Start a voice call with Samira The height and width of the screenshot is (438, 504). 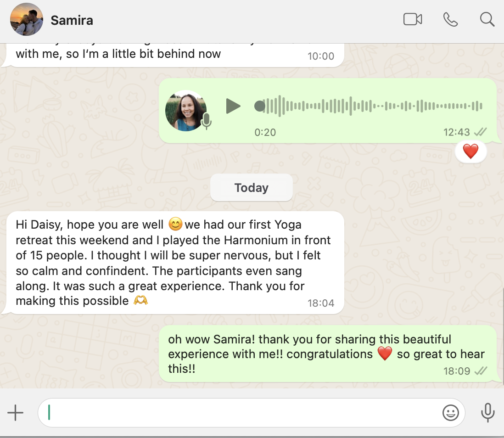point(450,19)
